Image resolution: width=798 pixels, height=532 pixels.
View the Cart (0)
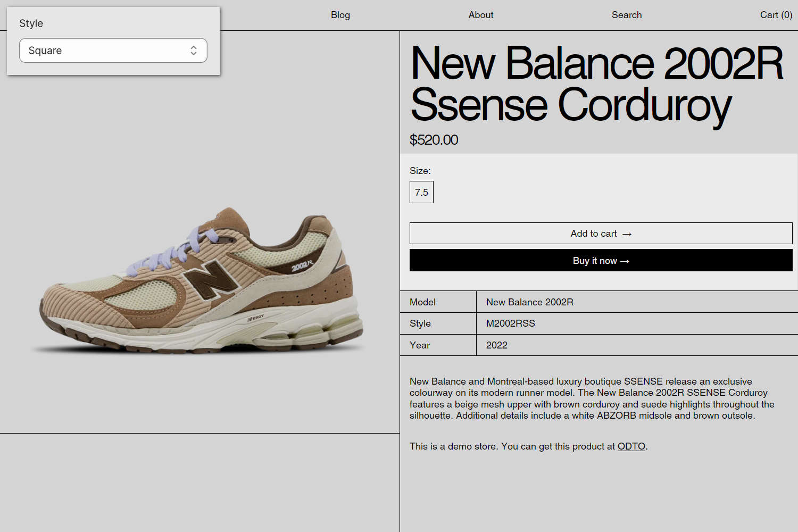[x=776, y=15]
